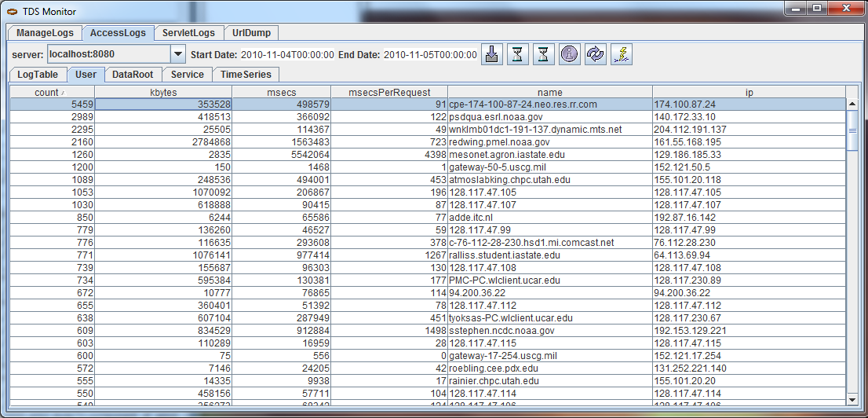Image resolution: width=868 pixels, height=418 pixels.
Task: Select the DataRoot sub-tab
Action: pos(133,75)
